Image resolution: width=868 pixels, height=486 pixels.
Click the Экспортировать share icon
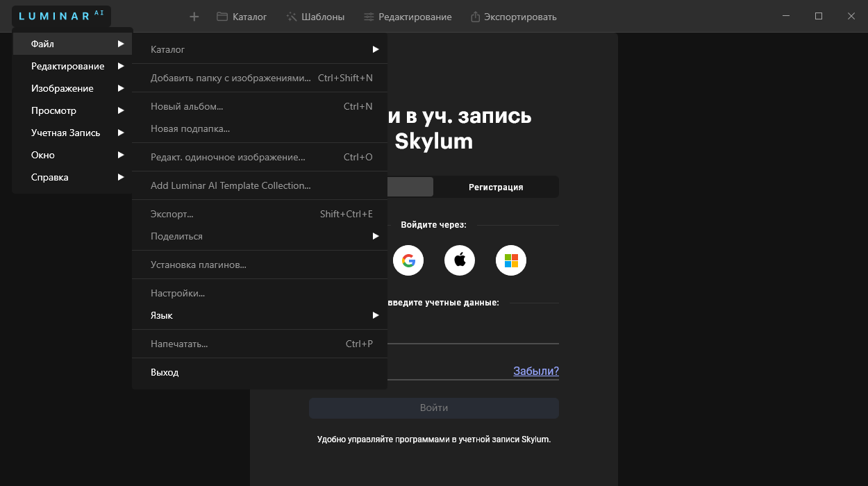click(475, 17)
